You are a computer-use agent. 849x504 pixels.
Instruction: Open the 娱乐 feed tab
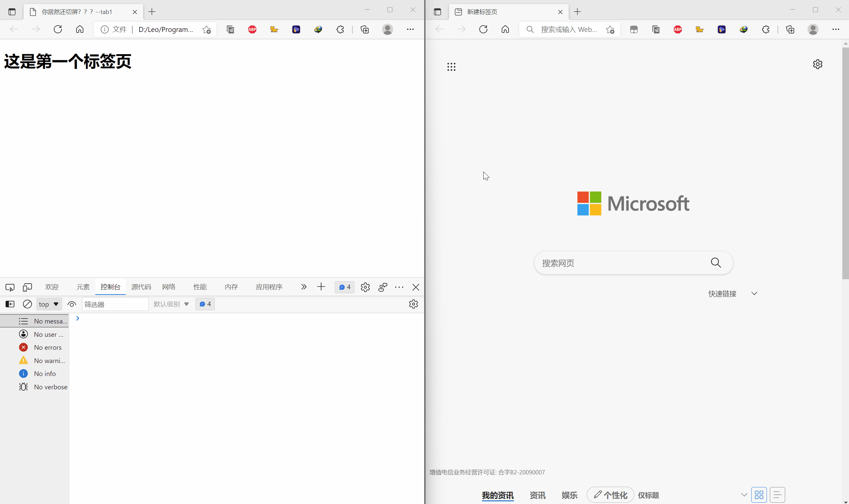pyautogui.click(x=569, y=495)
